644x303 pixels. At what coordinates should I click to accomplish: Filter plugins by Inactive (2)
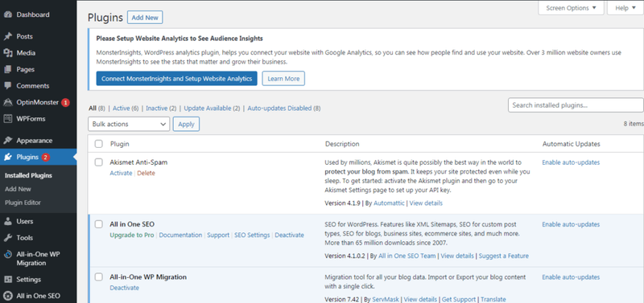tap(161, 109)
